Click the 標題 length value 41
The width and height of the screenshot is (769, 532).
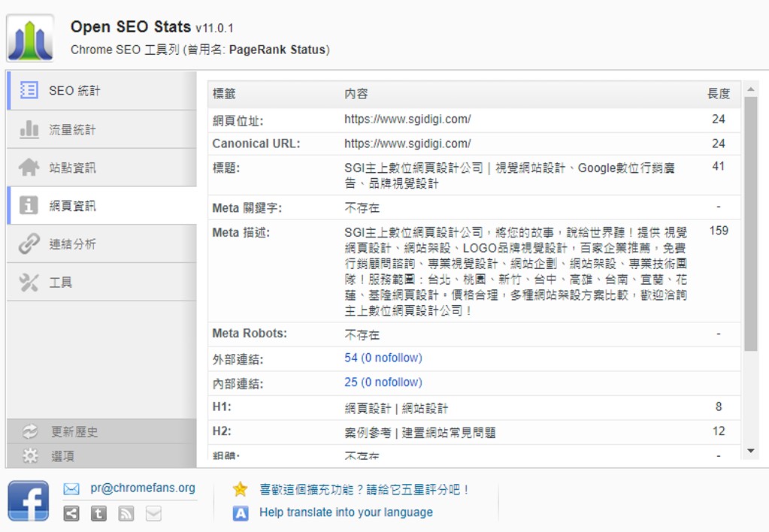click(x=719, y=166)
